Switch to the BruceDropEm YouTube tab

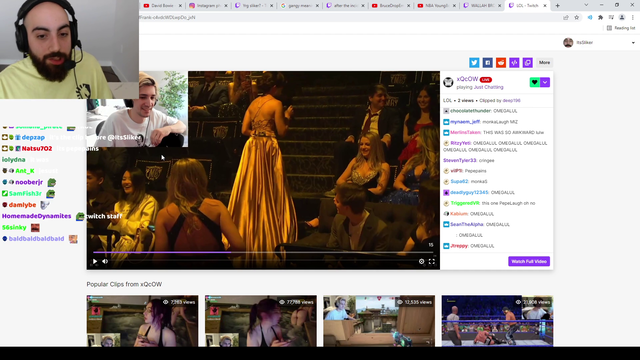tap(390, 6)
